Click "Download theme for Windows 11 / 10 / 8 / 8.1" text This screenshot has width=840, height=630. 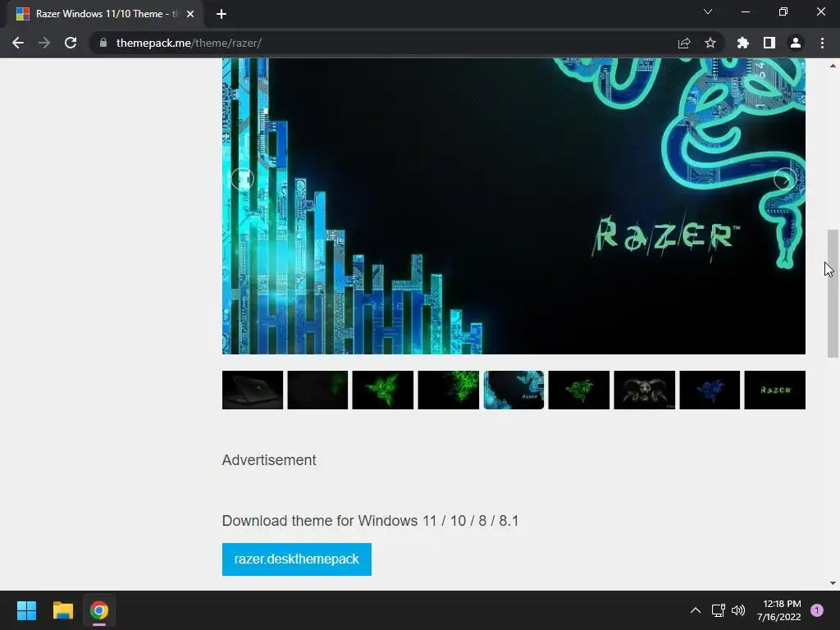(x=370, y=521)
